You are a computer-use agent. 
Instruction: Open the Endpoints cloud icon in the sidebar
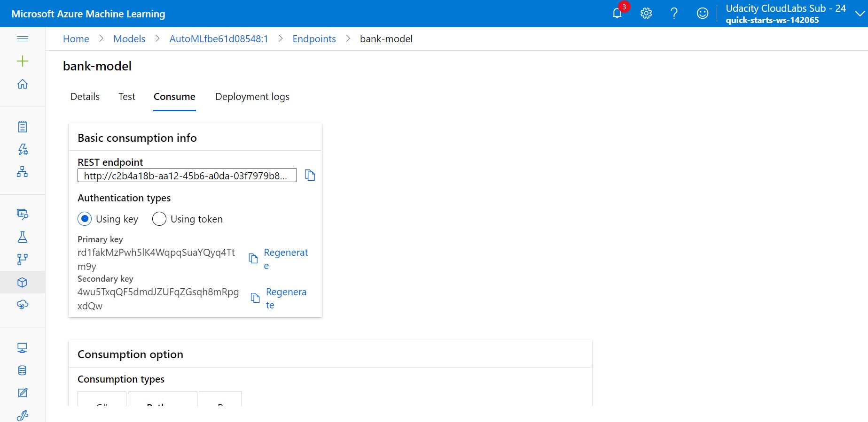click(23, 305)
